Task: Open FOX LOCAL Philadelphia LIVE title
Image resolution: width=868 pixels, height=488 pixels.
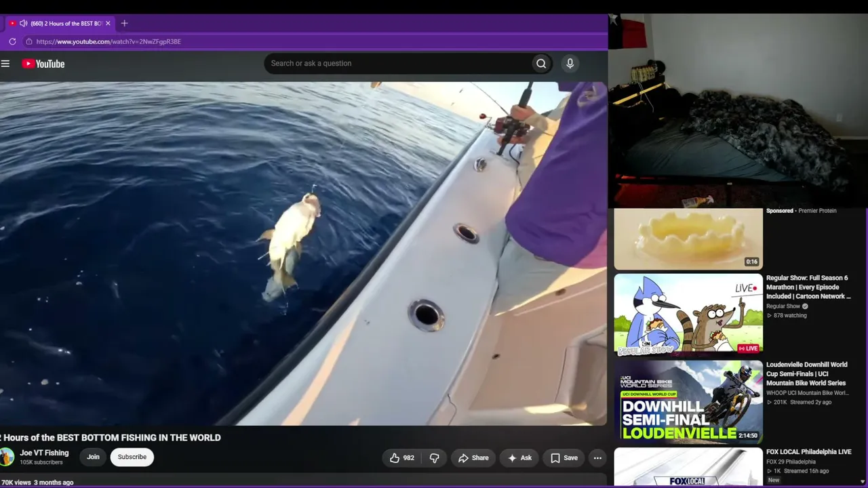Action: (x=808, y=452)
